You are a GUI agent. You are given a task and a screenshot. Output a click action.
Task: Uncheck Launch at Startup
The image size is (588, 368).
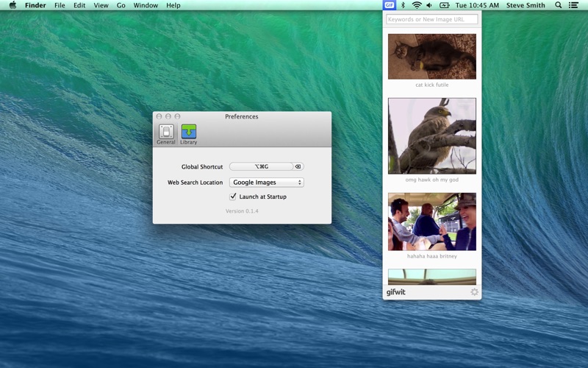click(233, 197)
